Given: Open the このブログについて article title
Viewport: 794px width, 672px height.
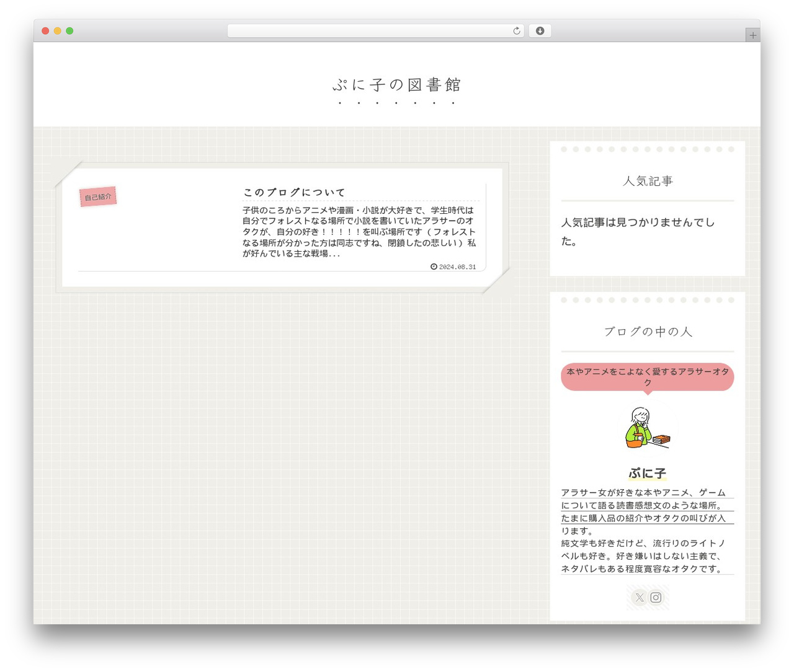Looking at the screenshot, I should (x=294, y=192).
